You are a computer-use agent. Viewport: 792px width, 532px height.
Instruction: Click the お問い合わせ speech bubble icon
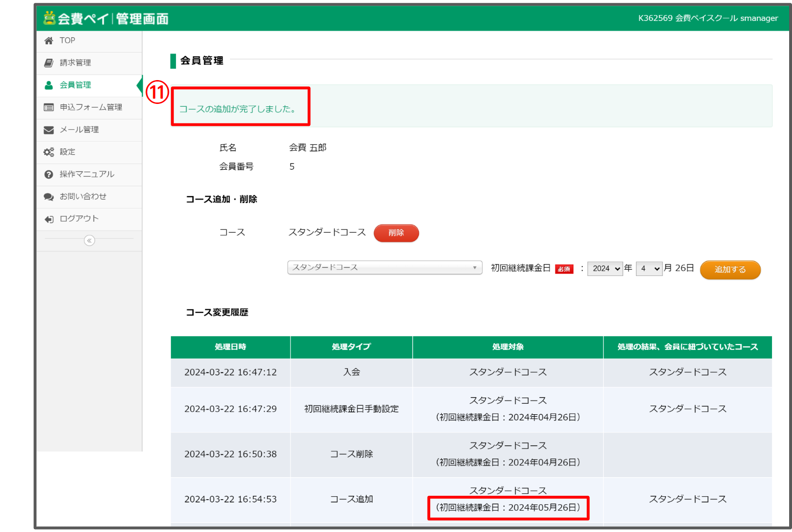coord(49,196)
